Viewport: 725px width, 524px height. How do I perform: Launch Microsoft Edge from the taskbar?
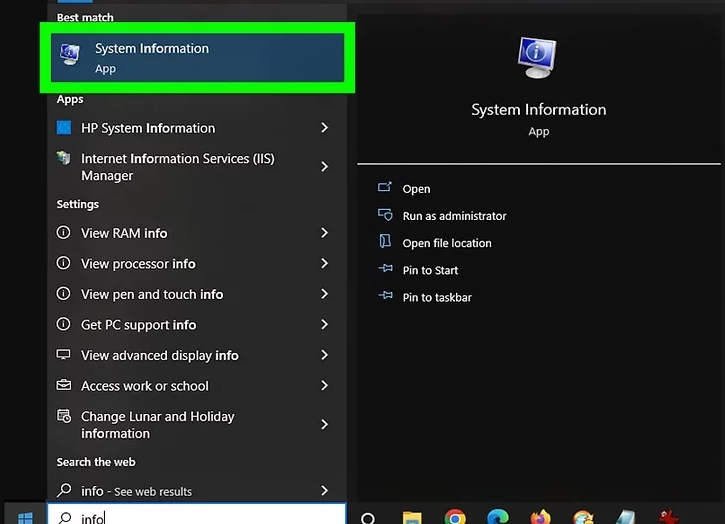pos(498,517)
